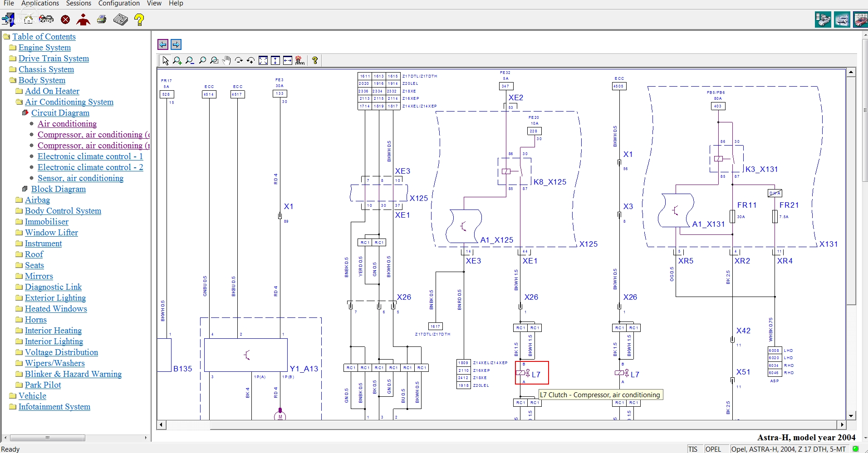Open the Sessions menu
The height and width of the screenshot is (453, 868).
point(78,4)
